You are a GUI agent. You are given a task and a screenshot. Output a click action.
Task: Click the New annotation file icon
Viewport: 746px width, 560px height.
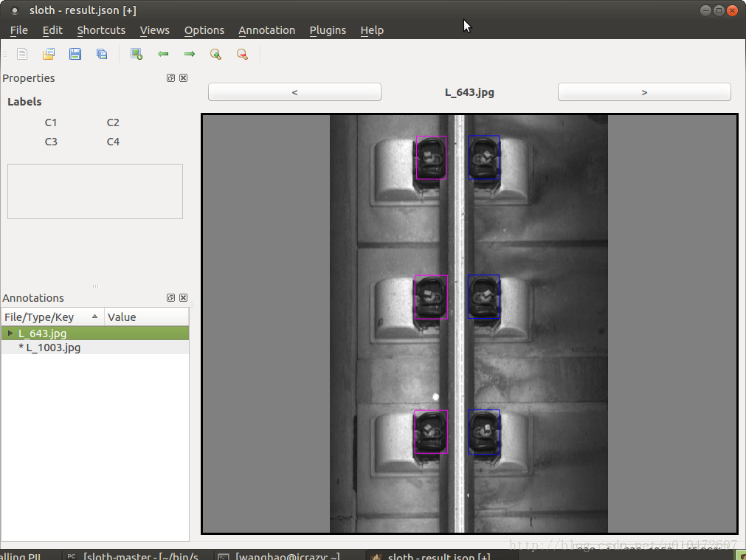pos(22,54)
